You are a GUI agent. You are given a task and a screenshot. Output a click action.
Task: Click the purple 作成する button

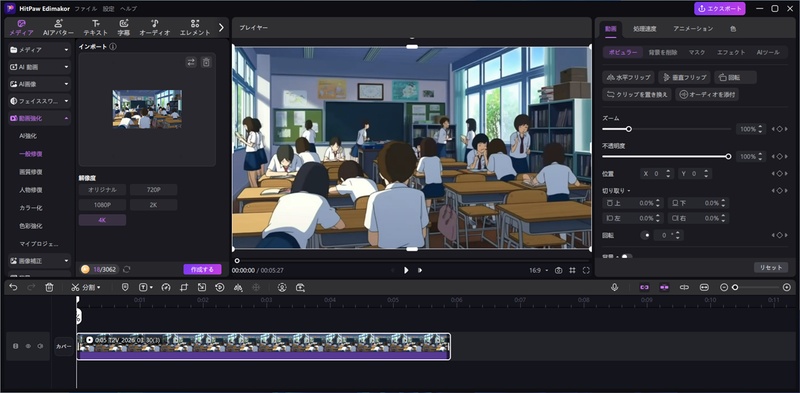[202, 269]
